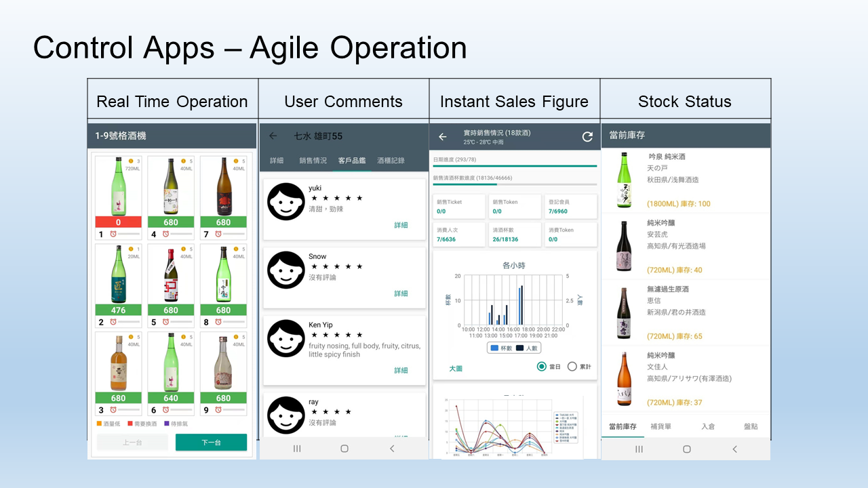868x488 pixels.
Task: Tap Snow's avatar icon in the comments list
Action: coord(285,270)
